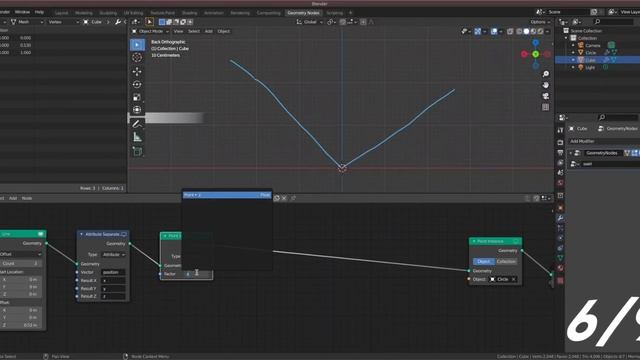This screenshot has width=640, height=360.
Task: Add a new workspace with plus button
Action: click(x=350, y=13)
